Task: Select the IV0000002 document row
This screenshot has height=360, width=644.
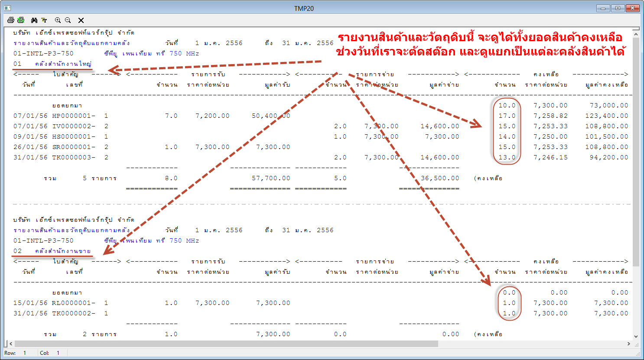Action: pos(74,126)
